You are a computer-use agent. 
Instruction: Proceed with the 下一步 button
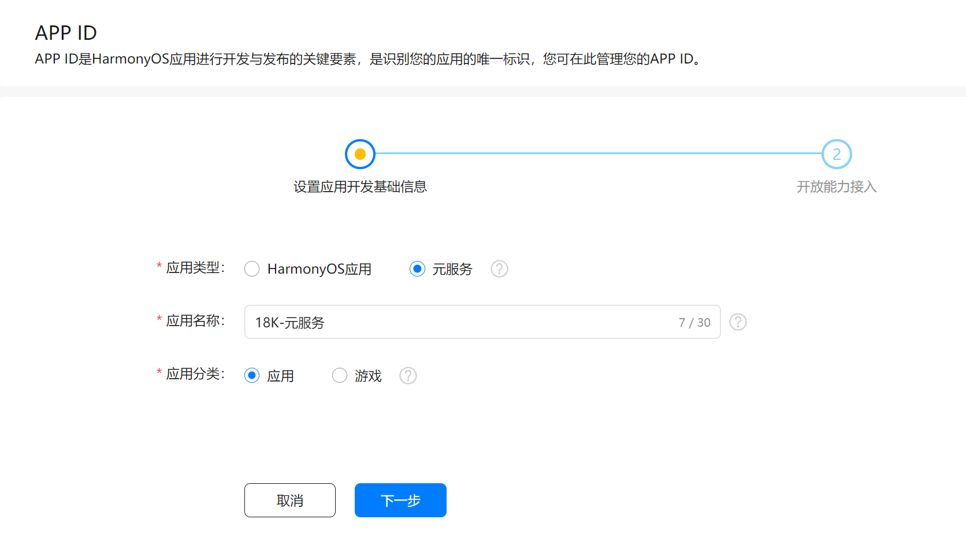point(400,500)
